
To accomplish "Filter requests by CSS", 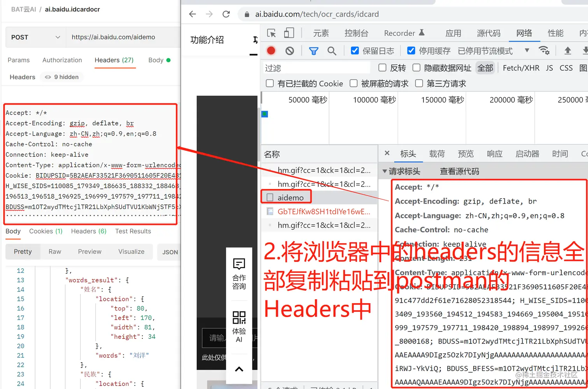I will [566, 68].
